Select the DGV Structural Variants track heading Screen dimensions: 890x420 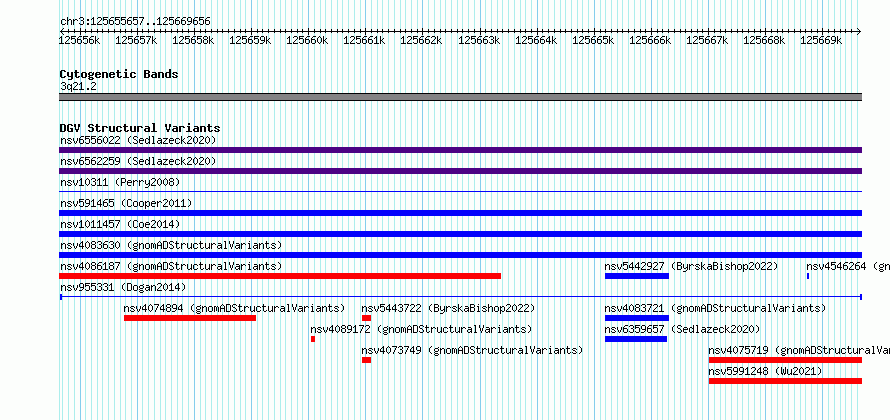[x=140, y=128]
